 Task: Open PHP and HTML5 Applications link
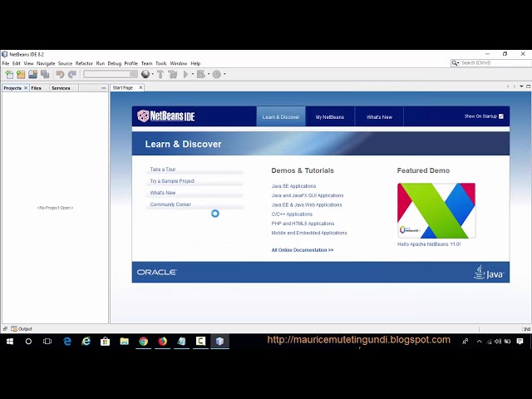point(303,224)
